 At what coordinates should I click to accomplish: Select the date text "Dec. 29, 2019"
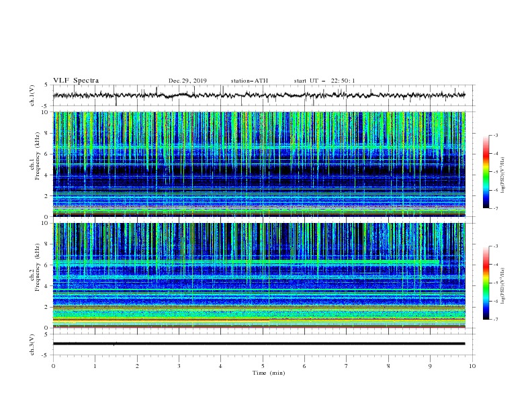coord(187,81)
